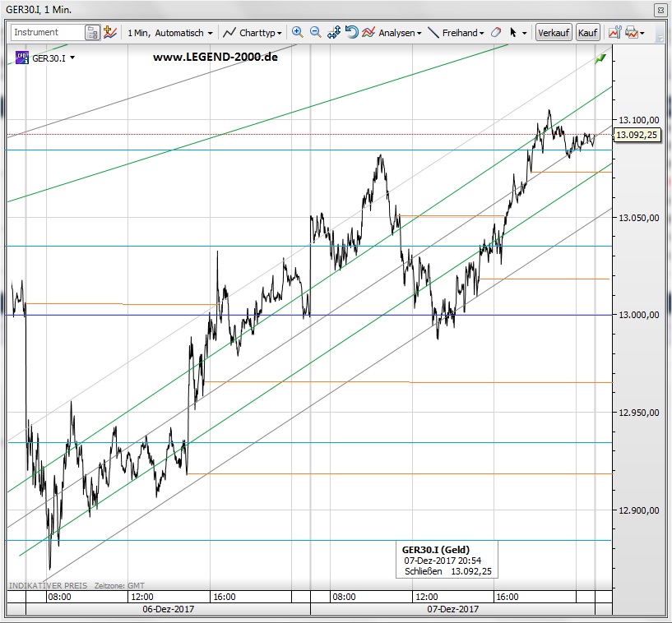Reset the chart view with undo arrow
The width and height of the screenshot is (672, 623).
point(351,32)
